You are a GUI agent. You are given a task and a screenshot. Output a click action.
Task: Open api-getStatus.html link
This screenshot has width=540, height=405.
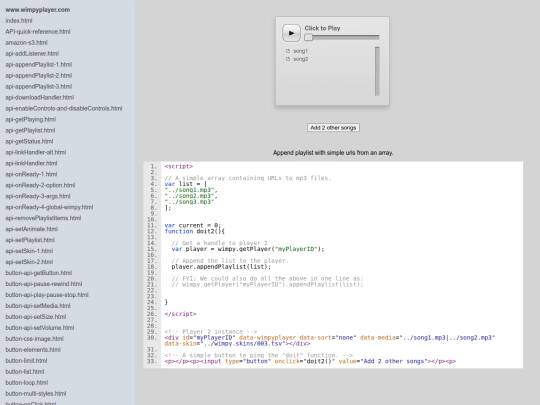[x=29, y=142]
